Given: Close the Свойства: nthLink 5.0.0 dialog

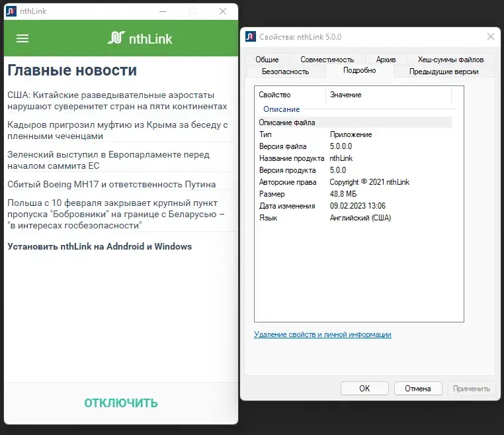Looking at the screenshot, I should tap(491, 36).
